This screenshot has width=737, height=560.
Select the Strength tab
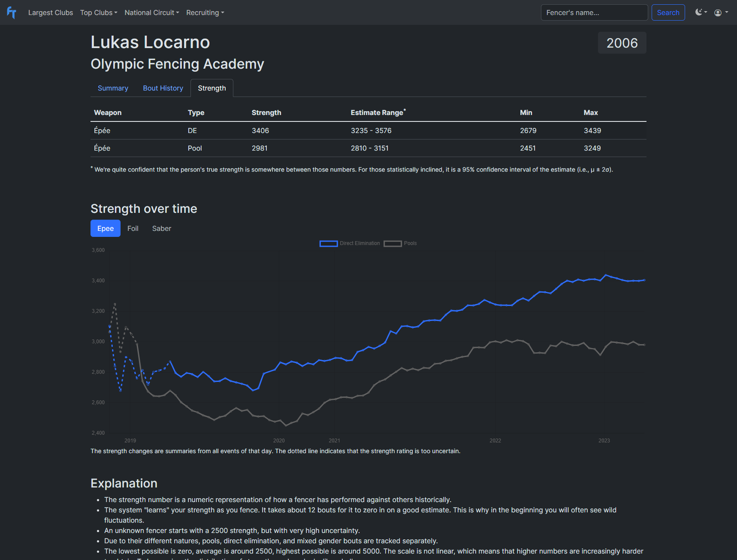(x=211, y=88)
